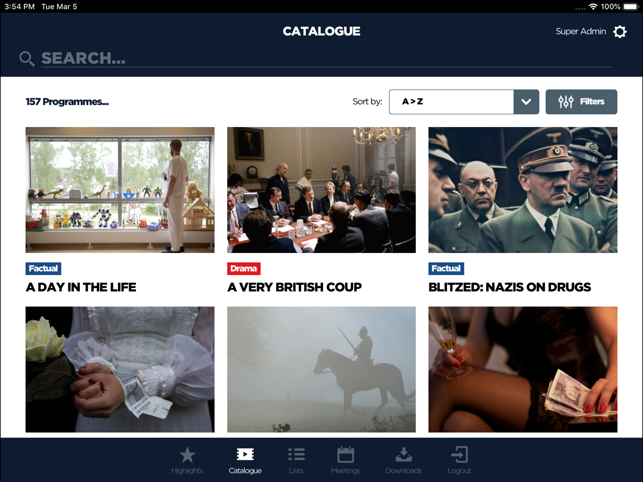Expand the Sort by dropdown arrow
The width and height of the screenshot is (643, 482).
point(526,102)
